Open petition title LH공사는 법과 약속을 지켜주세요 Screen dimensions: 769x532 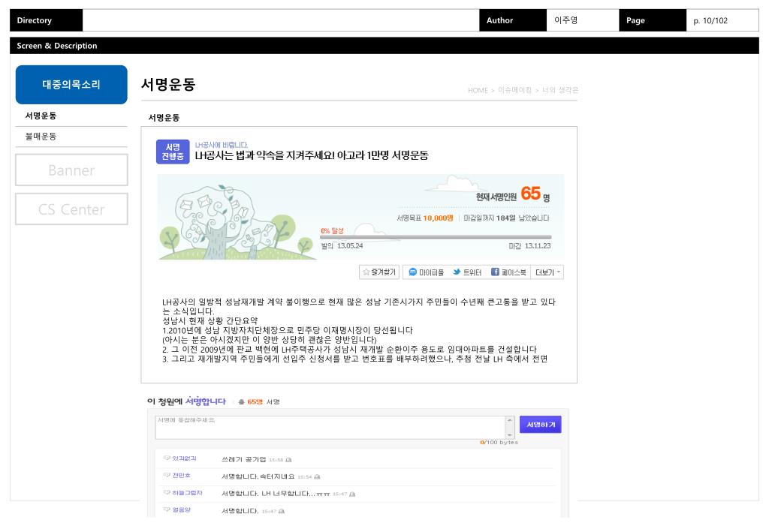(312, 155)
